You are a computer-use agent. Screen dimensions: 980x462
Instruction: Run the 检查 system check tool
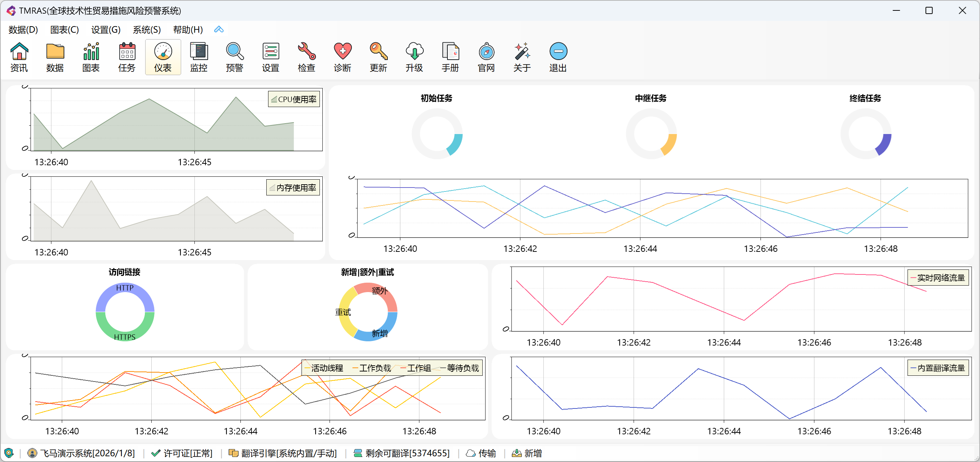(x=306, y=57)
